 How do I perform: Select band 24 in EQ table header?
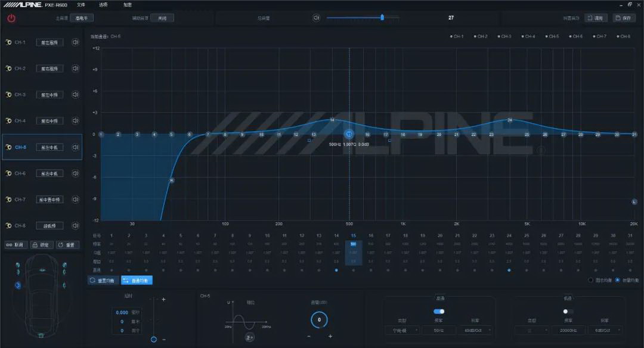click(x=509, y=235)
